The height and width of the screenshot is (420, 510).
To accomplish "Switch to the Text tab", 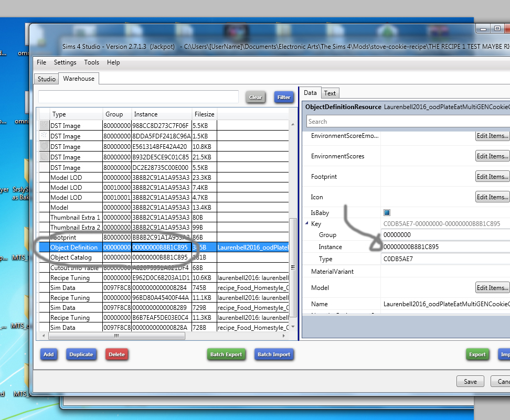I will pyautogui.click(x=330, y=93).
